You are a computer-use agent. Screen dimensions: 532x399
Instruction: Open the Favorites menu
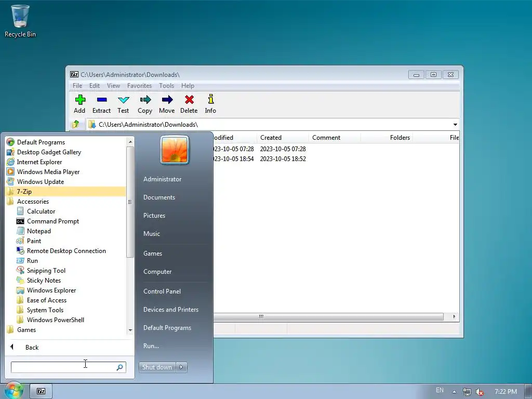click(139, 86)
